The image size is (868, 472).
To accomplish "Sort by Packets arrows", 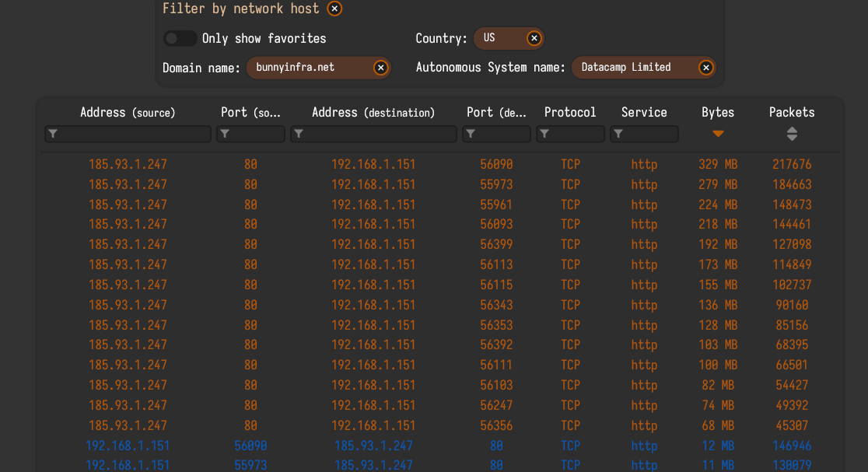I will pos(792,134).
